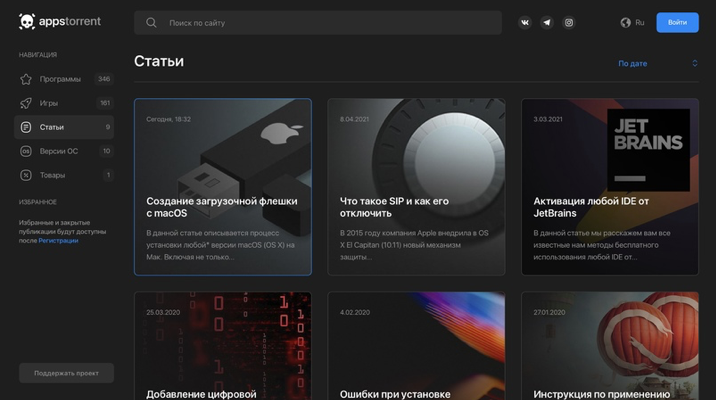This screenshot has width=716, height=400.
Task: Open Версии ОС section
Action: 64,151
